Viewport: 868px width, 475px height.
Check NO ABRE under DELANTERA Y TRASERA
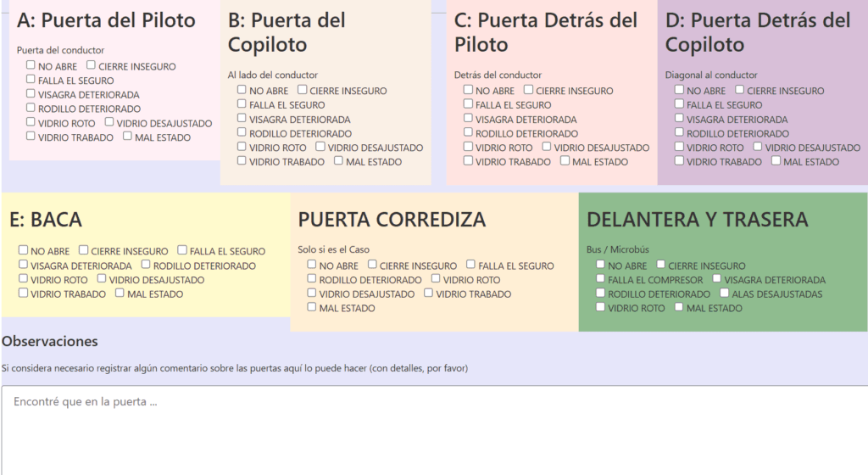600,265
